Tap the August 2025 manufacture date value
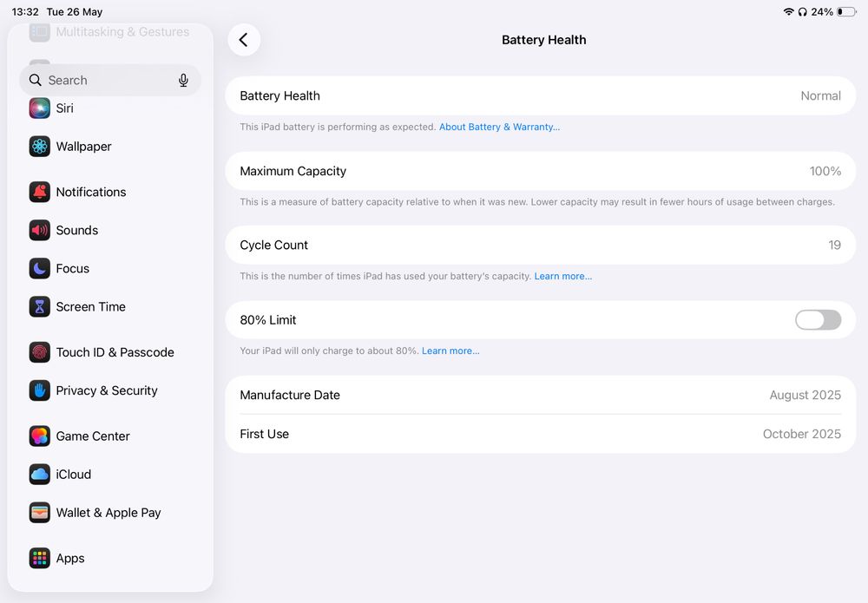Viewport: 868px width, 603px height. (x=805, y=395)
